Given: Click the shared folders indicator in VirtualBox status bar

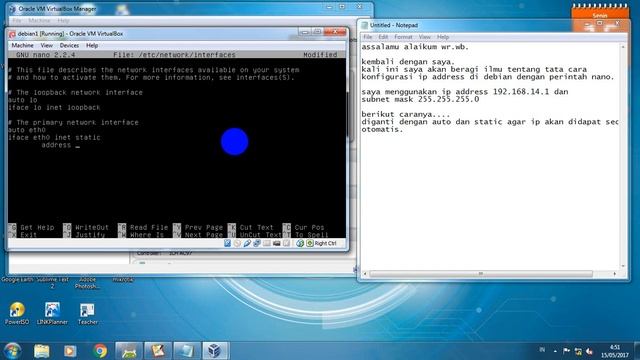Looking at the screenshot, I should [x=267, y=243].
